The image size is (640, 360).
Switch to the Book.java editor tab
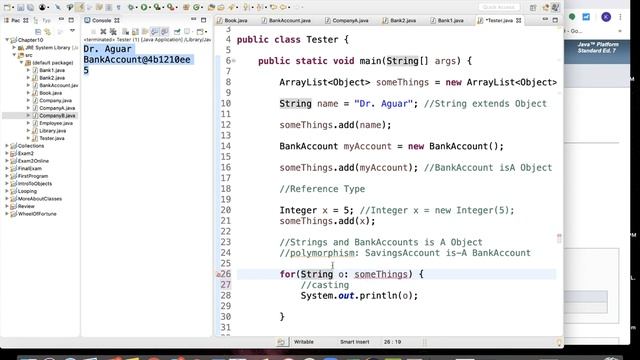click(x=232, y=20)
